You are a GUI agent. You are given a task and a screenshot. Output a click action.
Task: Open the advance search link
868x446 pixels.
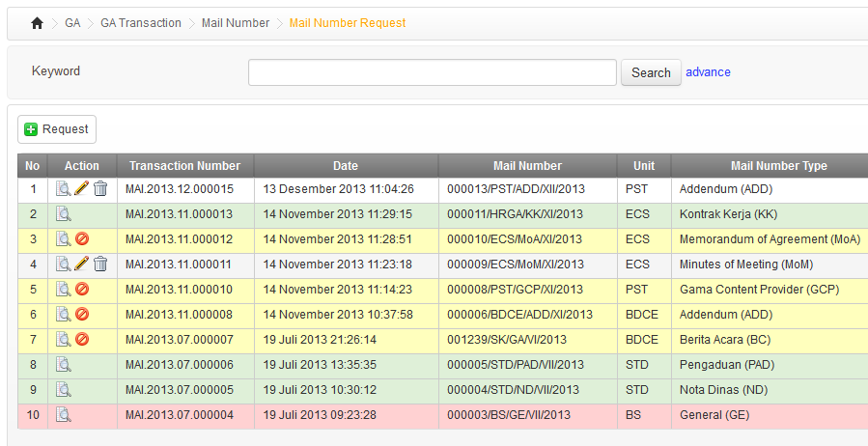click(x=708, y=72)
